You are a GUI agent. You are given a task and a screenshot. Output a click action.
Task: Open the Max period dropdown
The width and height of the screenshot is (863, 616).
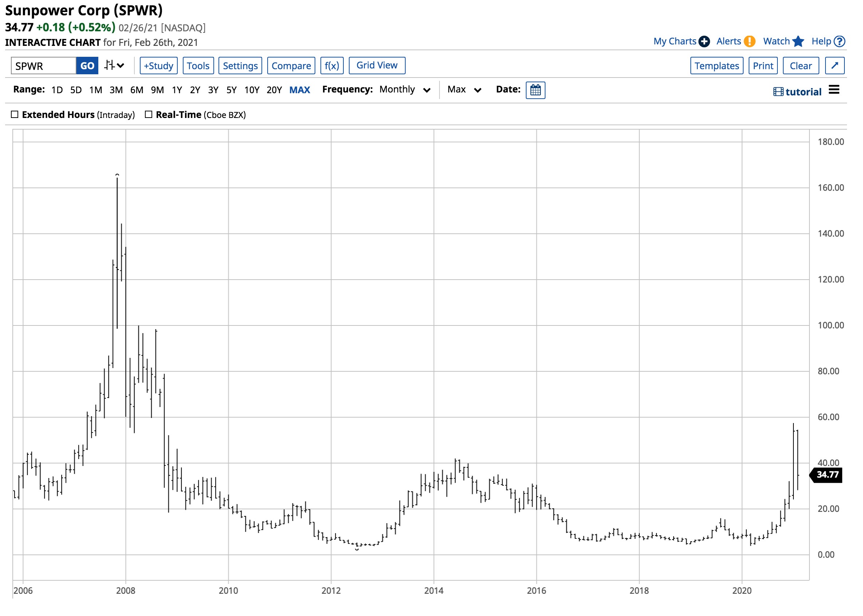click(464, 90)
